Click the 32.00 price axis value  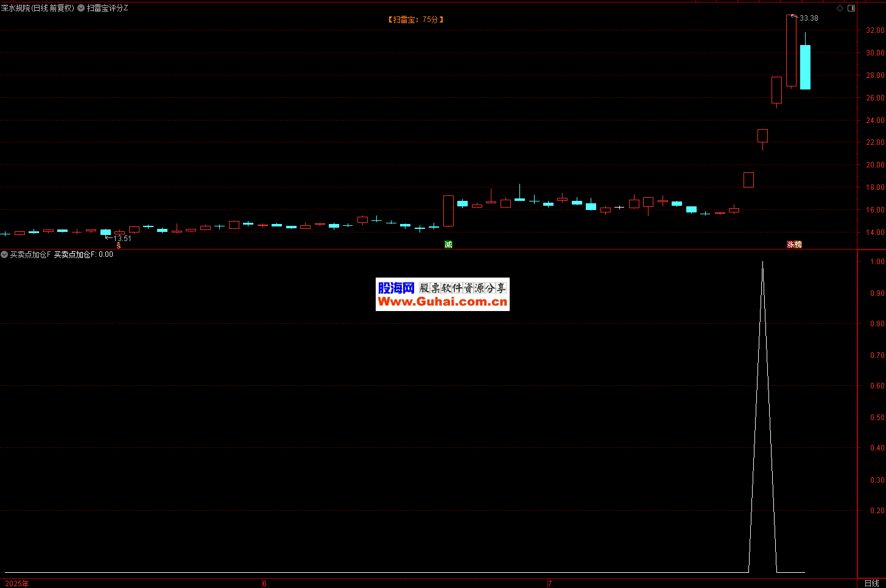875,30
